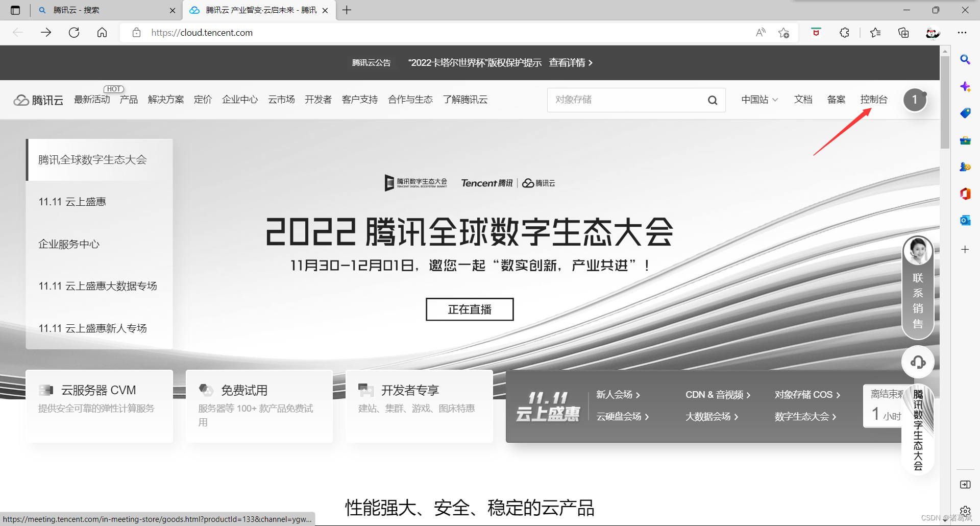Image resolution: width=980 pixels, height=526 pixels.
Task: Open the browser profile avatar
Action: (933, 33)
